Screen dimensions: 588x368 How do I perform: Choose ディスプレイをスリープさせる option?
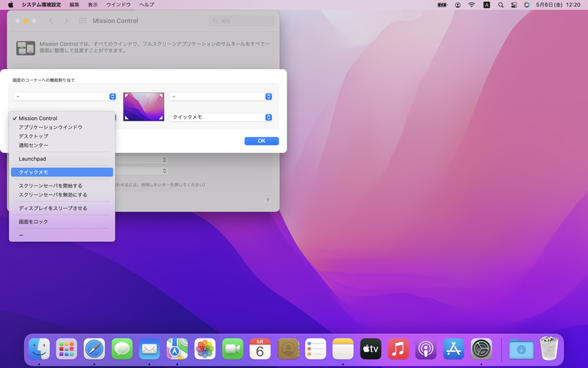pos(62,208)
